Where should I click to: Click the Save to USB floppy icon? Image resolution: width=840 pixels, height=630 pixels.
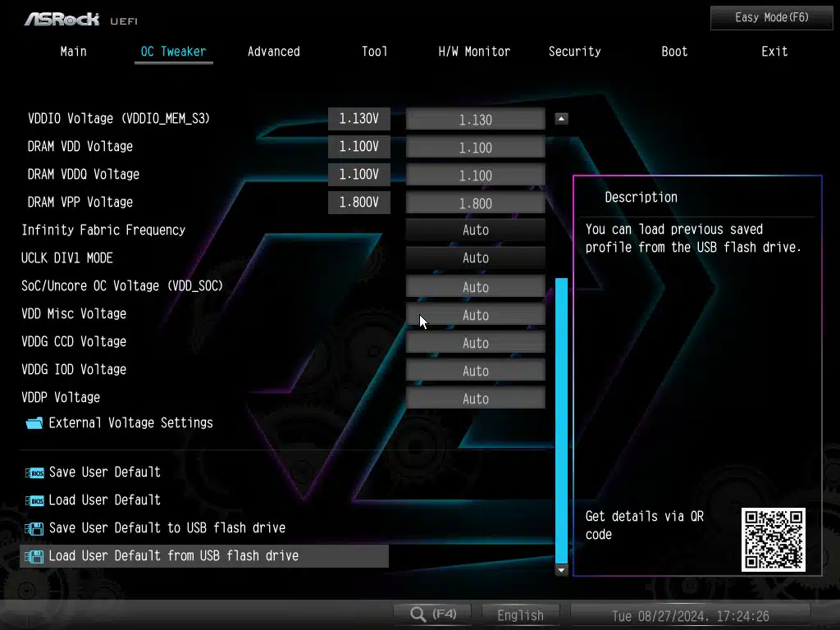[34, 528]
